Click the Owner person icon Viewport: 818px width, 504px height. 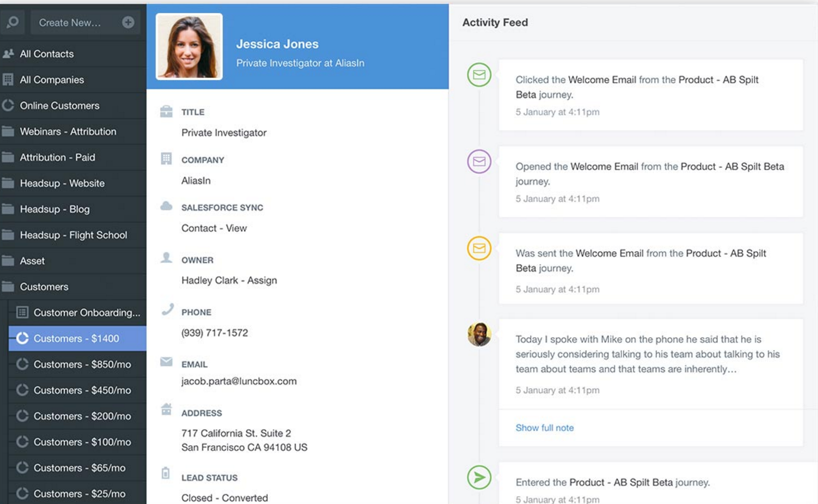pos(166,258)
